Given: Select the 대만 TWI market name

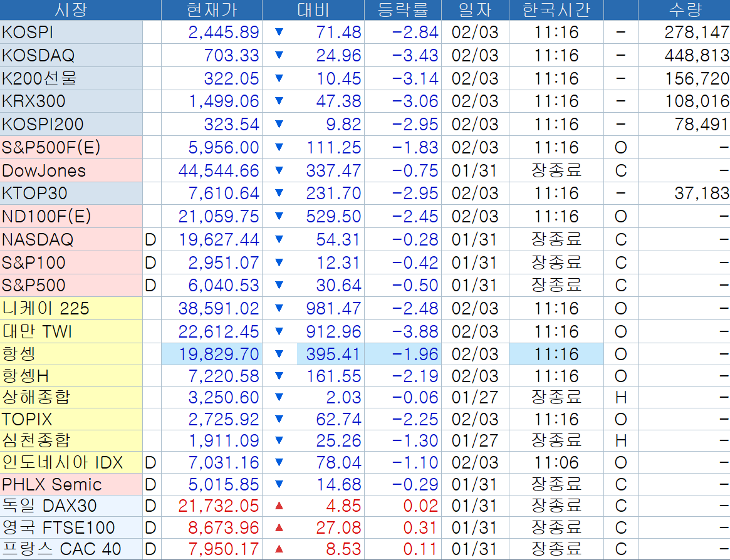Looking at the screenshot, I should 37,331.
